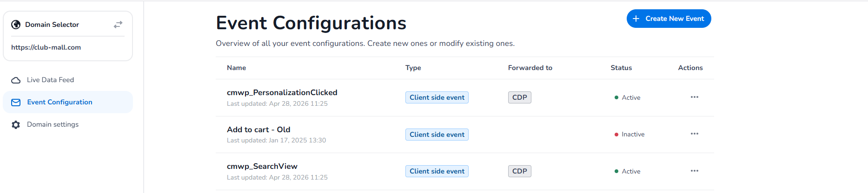Image resolution: width=868 pixels, height=193 pixels.
Task: Click the globe icon beside Domain Selector
Action: pos(16,25)
